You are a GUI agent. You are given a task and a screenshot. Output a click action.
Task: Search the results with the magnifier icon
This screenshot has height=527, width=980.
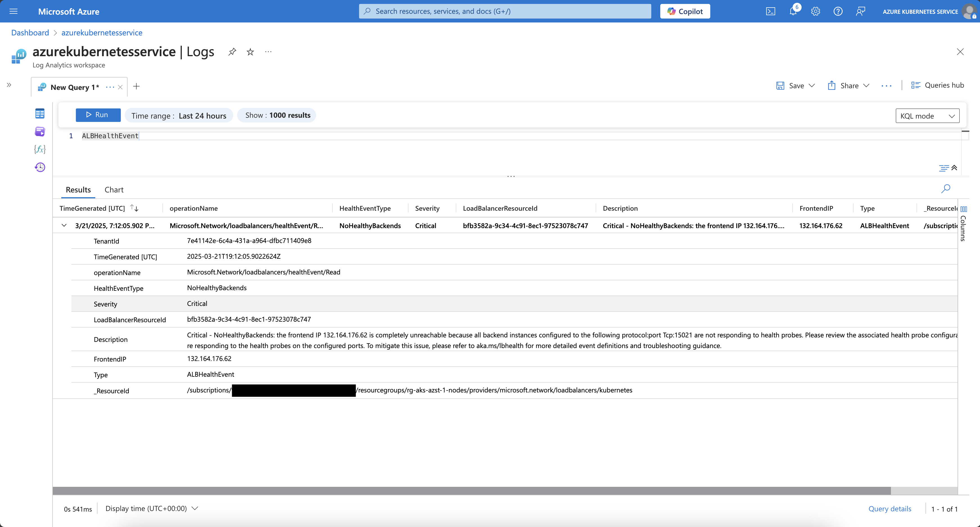point(945,189)
